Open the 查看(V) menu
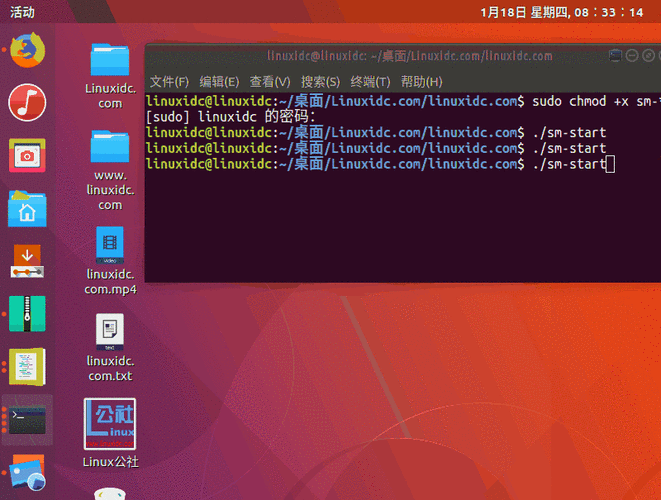661x500 pixels. click(x=270, y=81)
